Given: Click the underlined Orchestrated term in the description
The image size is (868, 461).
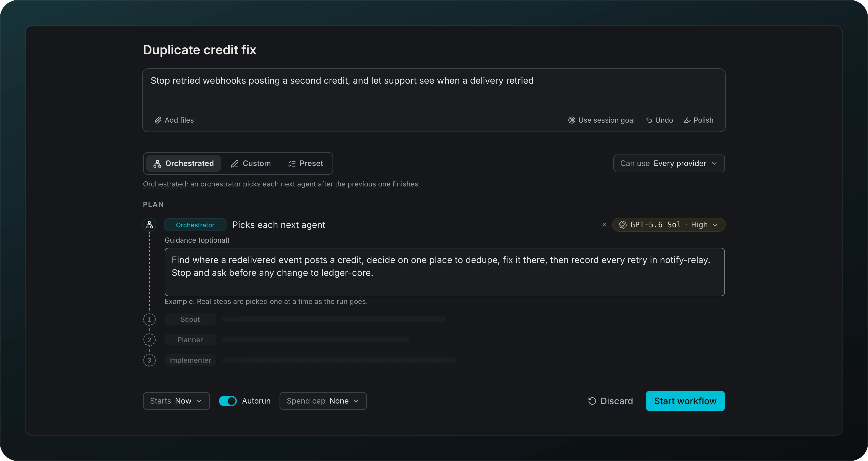Looking at the screenshot, I should tap(164, 184).
